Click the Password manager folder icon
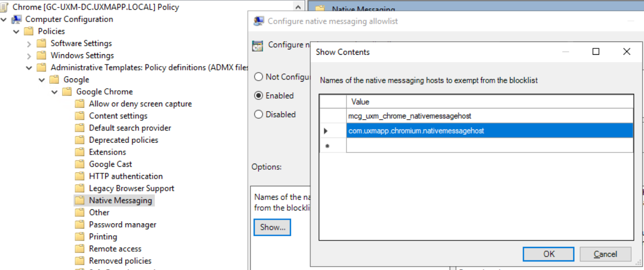Viewport: 644px width, 270px height. [x=80, y=224]
